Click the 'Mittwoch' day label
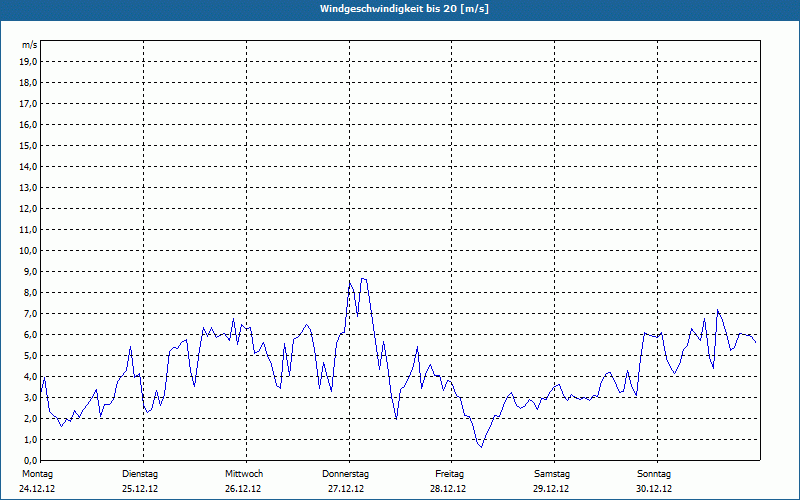800x500 pixels. [244, 474]
